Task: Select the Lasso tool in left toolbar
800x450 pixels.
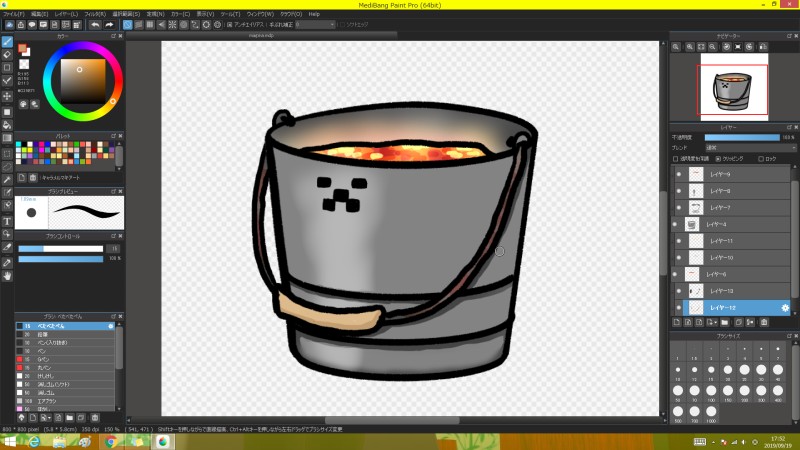Action: pos(7,167)
